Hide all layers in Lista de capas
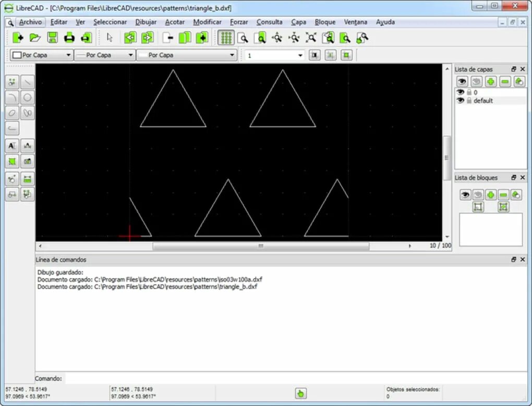 pos(476,81)
